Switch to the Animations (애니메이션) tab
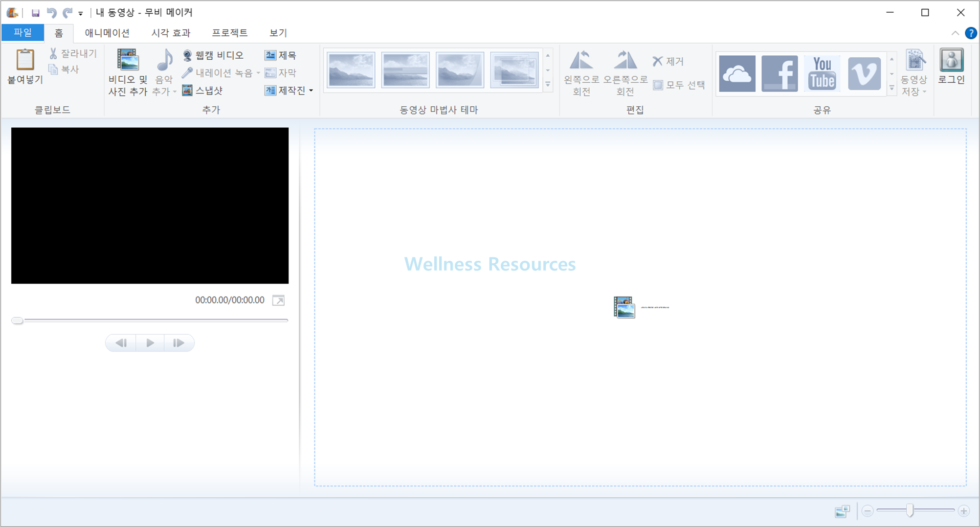Screen dimensions: 980x527 tap(107, 33)
